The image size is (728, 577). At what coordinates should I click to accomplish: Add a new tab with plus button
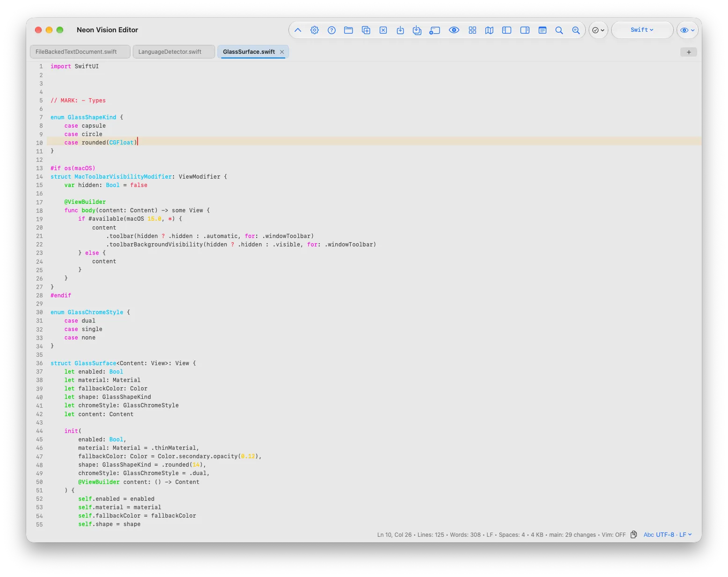(688, 52)
